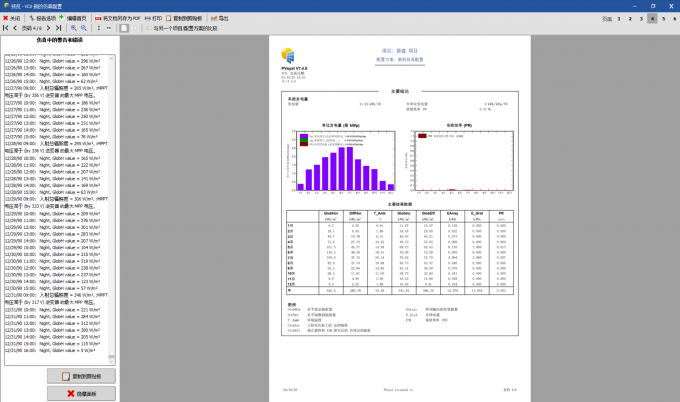Click the purple legend swatch in bar chart
Viewport: 680px width, 402px height.
coord(304,136)
